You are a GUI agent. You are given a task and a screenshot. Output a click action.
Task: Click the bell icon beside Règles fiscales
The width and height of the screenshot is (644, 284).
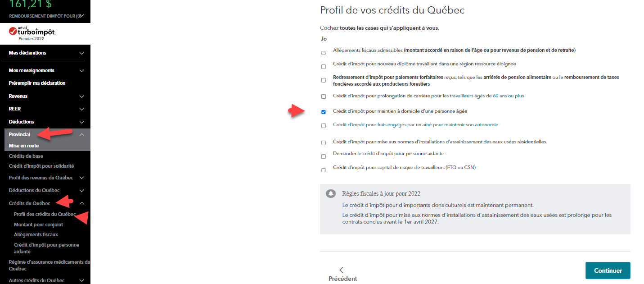pos(331,194)
